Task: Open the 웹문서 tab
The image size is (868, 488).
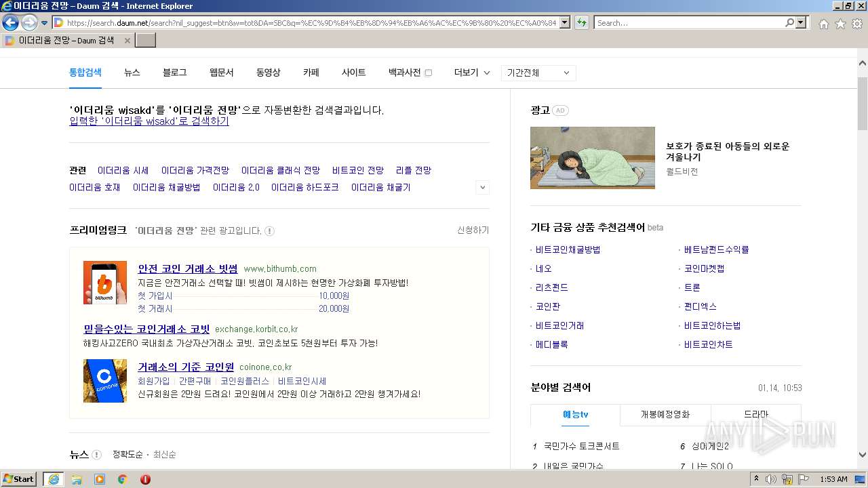Action: click(221, 73)
